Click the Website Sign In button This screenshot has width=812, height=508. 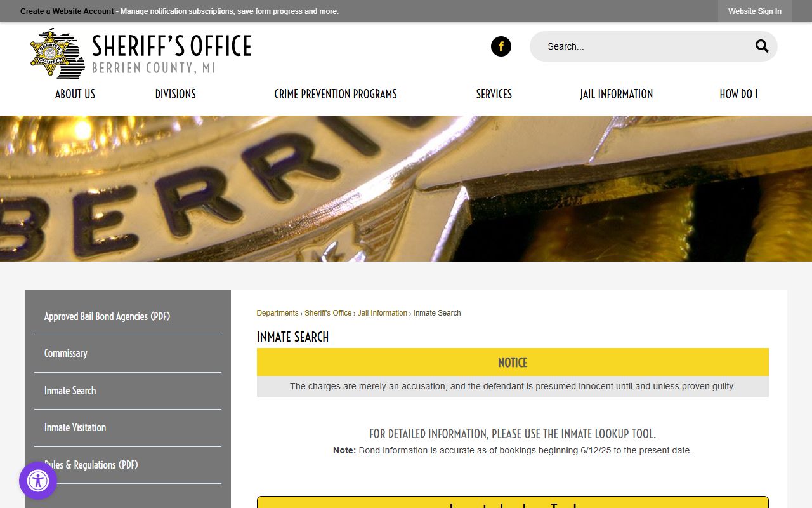754,11
